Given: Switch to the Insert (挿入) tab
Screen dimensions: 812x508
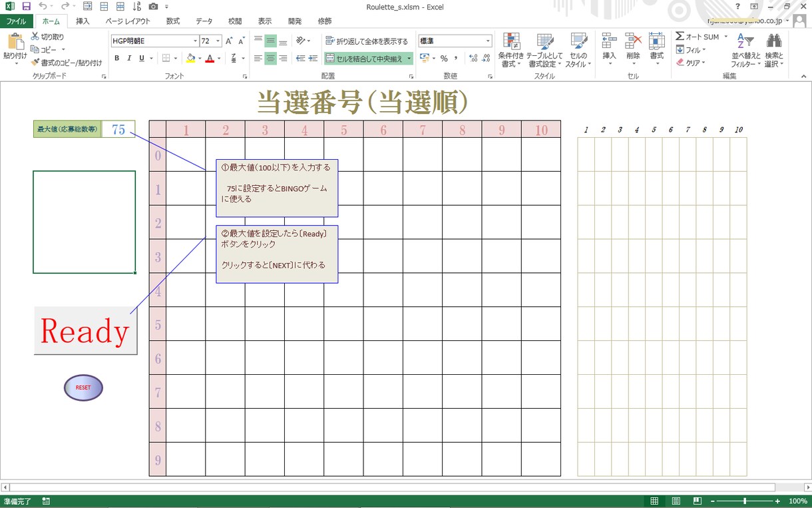Looking at the screenshot, I should (x=83, y=21).
